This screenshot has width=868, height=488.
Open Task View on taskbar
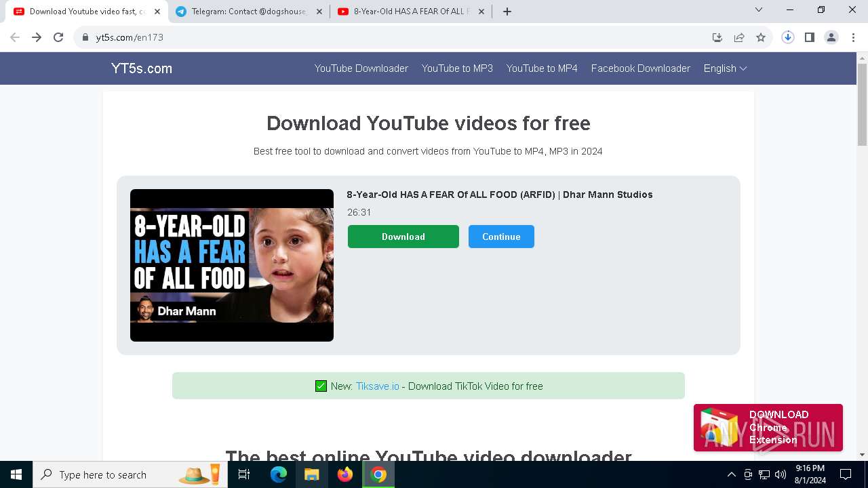coord(245,474)
